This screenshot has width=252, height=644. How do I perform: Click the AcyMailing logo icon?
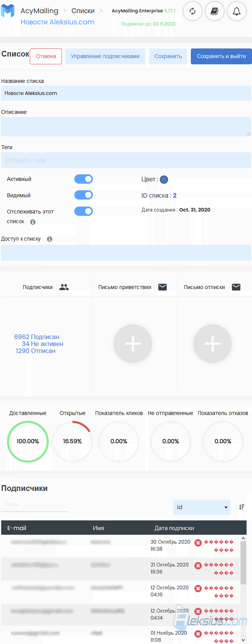pos(7,10)
